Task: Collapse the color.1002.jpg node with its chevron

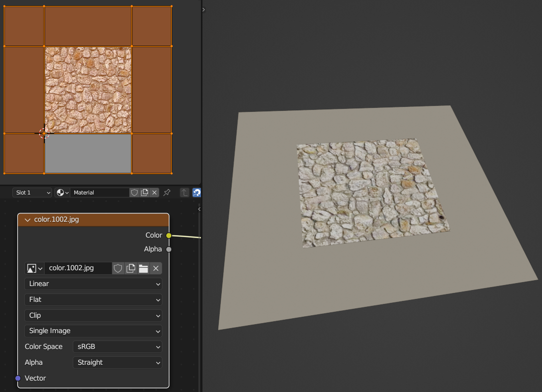Action: (28, 220)
